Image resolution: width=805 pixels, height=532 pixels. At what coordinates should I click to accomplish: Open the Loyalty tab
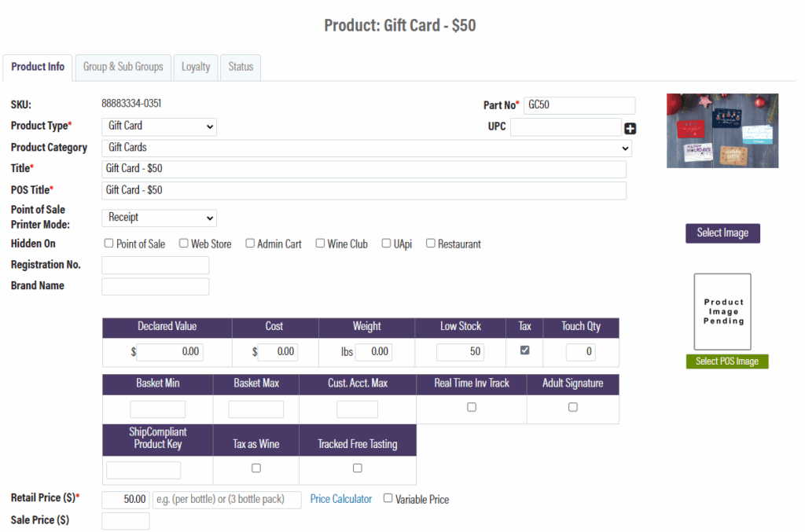(x=196, y=67)
